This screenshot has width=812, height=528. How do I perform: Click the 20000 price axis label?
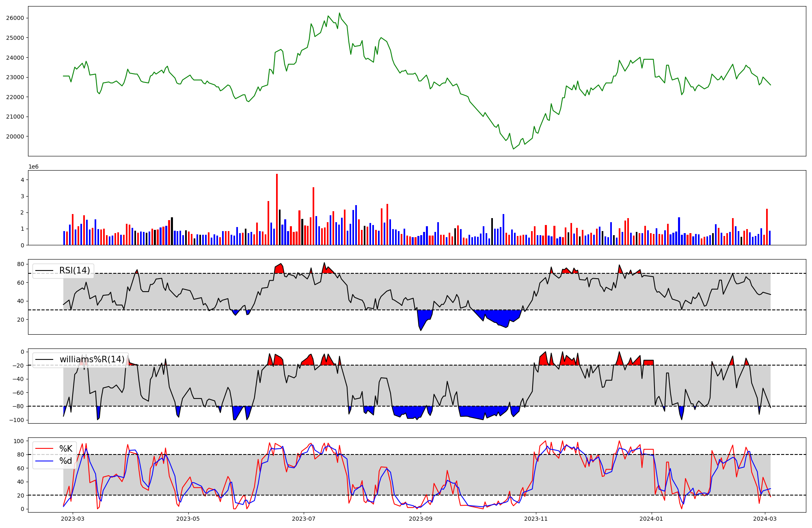[15, 136]
